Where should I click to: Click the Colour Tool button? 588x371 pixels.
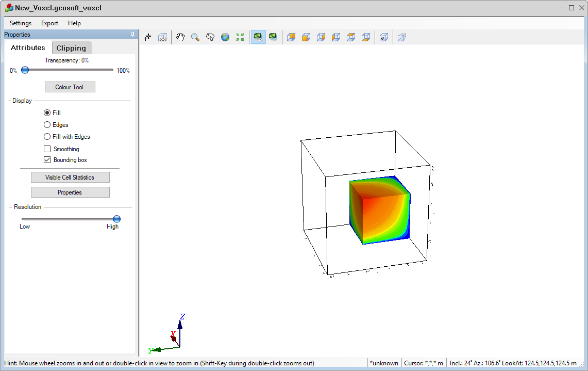click(x=70, y=87)
